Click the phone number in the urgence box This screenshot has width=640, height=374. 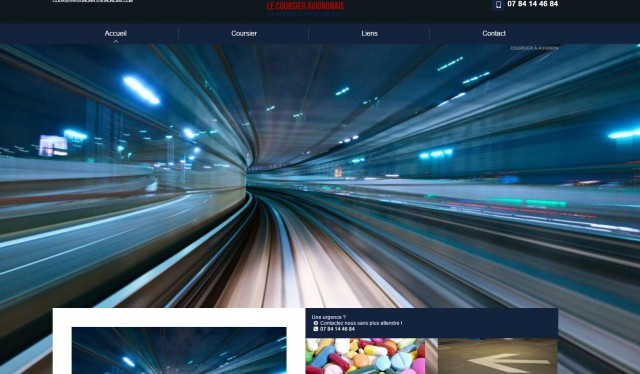point(337,329)
